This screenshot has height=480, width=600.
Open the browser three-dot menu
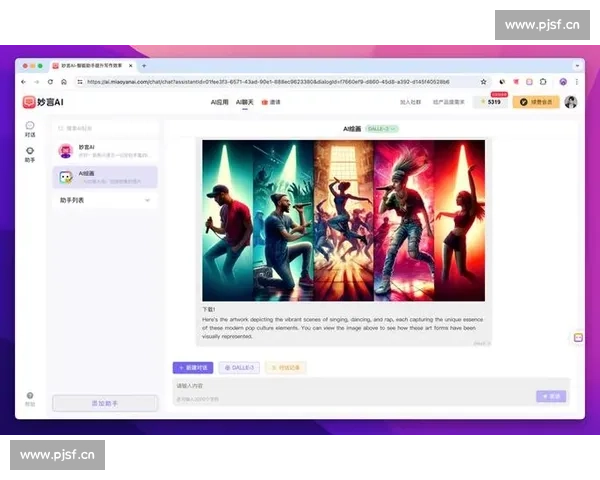point(577,82)
